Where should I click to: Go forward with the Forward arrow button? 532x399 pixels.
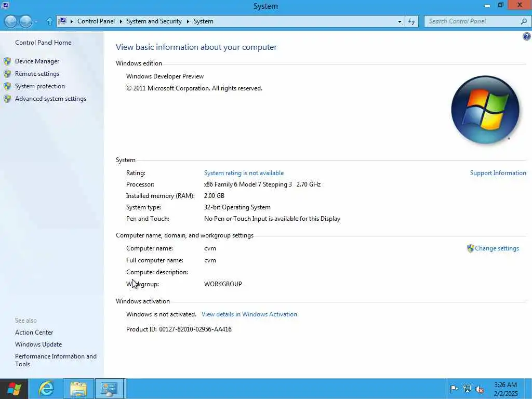click(26, 21)
